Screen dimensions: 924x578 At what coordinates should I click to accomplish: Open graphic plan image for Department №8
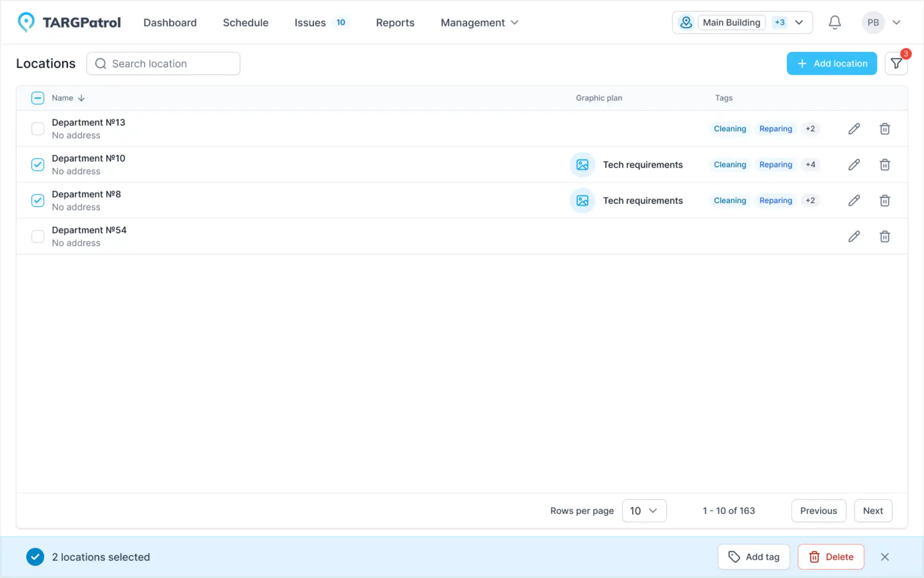pyautogui.click(x=582, y=201)
